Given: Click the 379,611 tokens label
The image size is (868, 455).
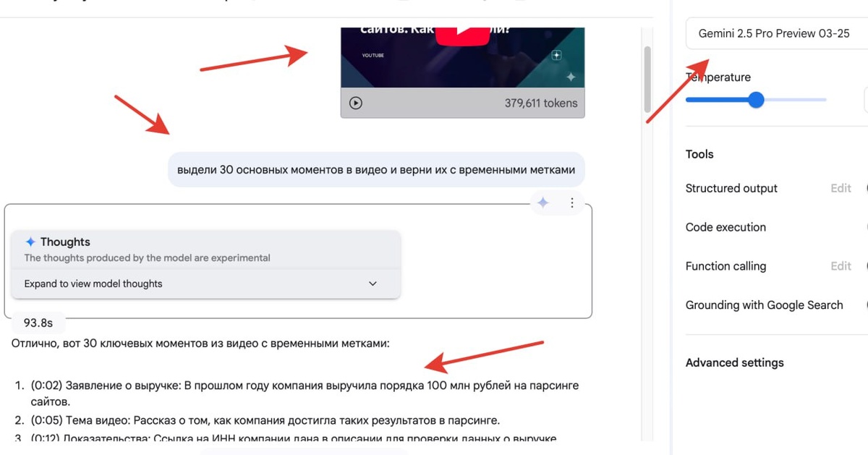Looking at the screenshot, I should (541, 103).
